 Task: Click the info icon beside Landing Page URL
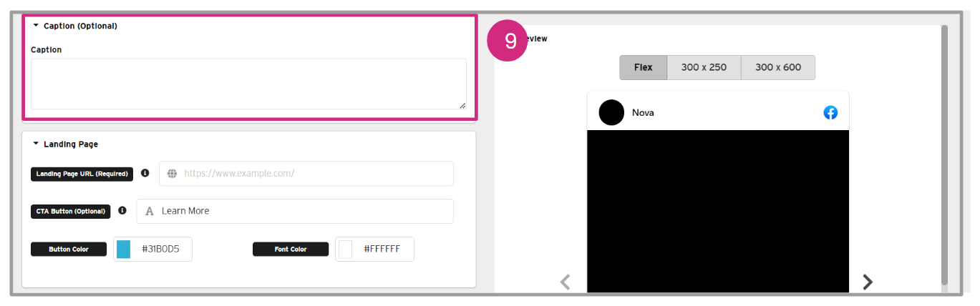(145, 173)
